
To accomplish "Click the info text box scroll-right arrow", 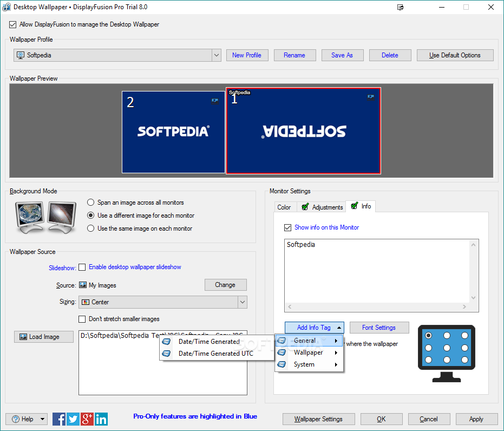I will pos(464,307).
